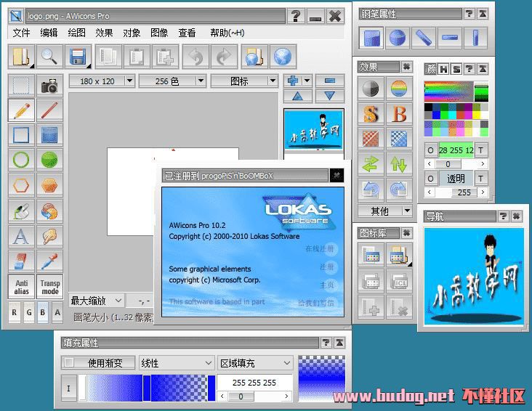
Task: Open the 效果 menu
Action: pyautogui.click(x=104, y=33)
